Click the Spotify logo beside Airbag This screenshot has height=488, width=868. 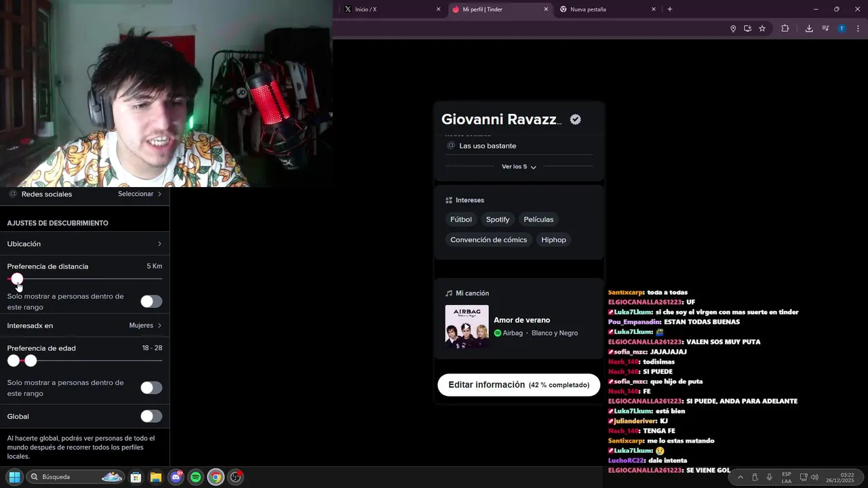tap(498, 333)
